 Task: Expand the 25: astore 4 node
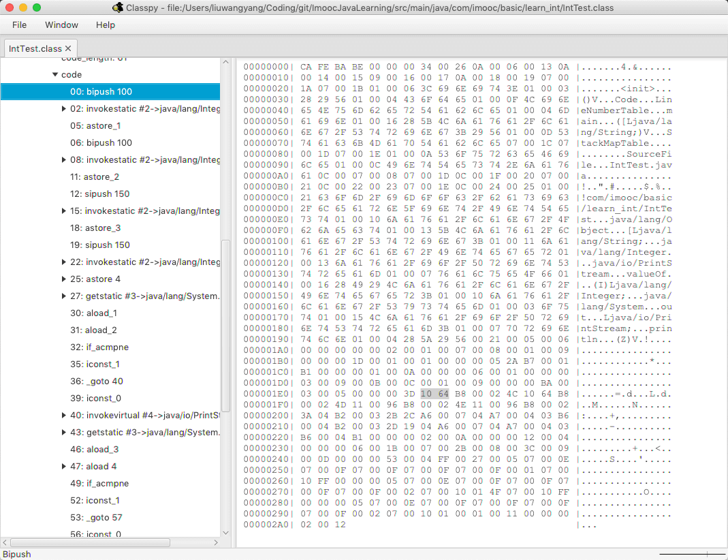point(63,279)
